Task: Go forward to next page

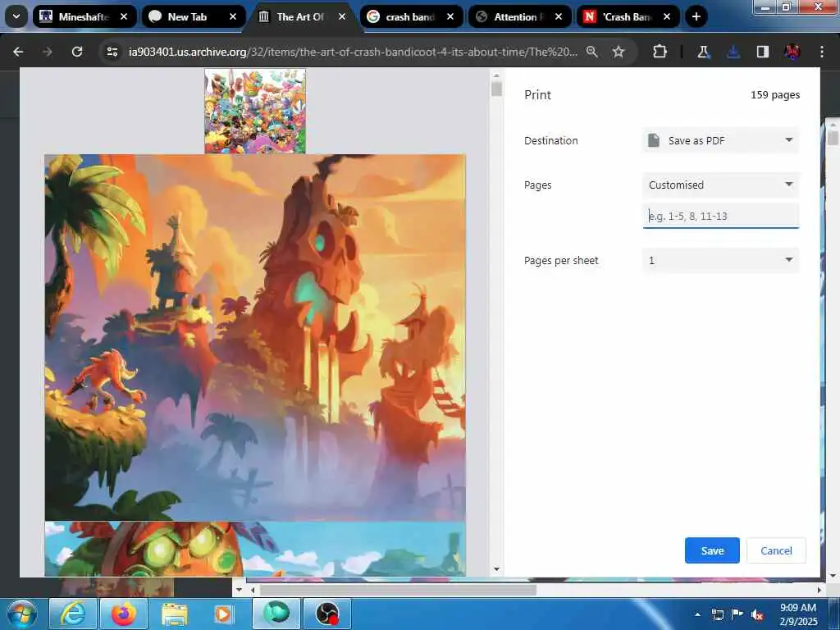Action: (47, 52)
